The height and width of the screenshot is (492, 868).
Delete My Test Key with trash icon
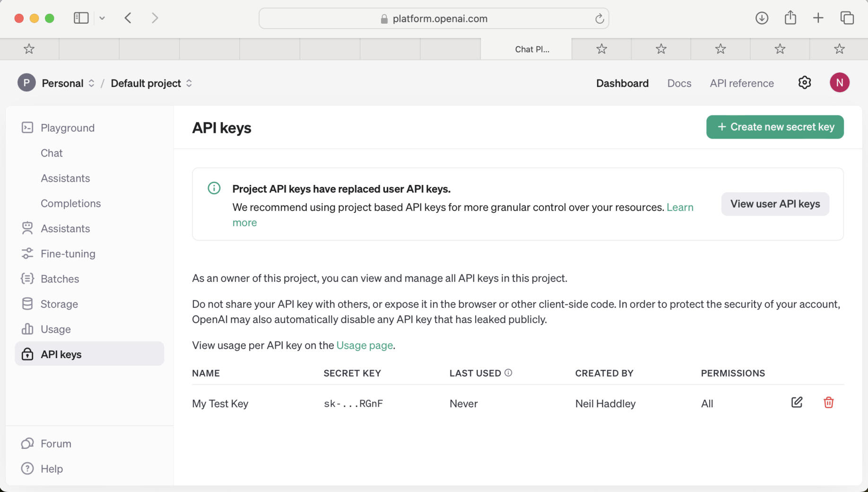point(828,403)
